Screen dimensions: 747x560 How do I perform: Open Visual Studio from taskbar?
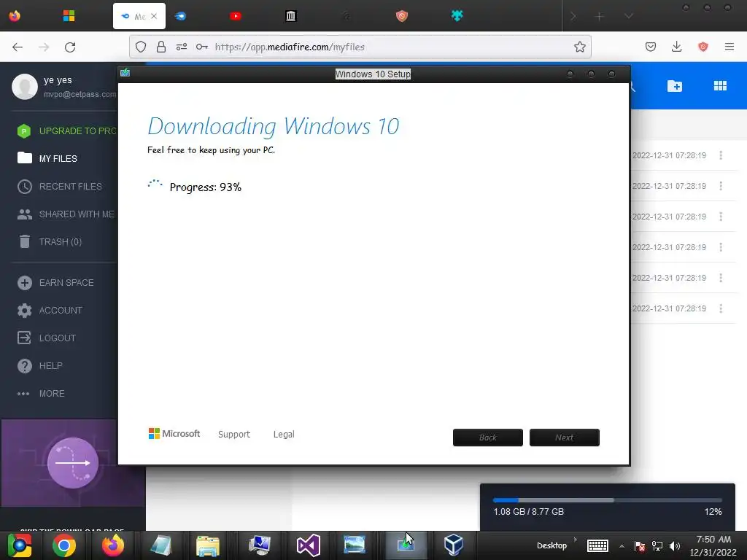tap(308, 545)
